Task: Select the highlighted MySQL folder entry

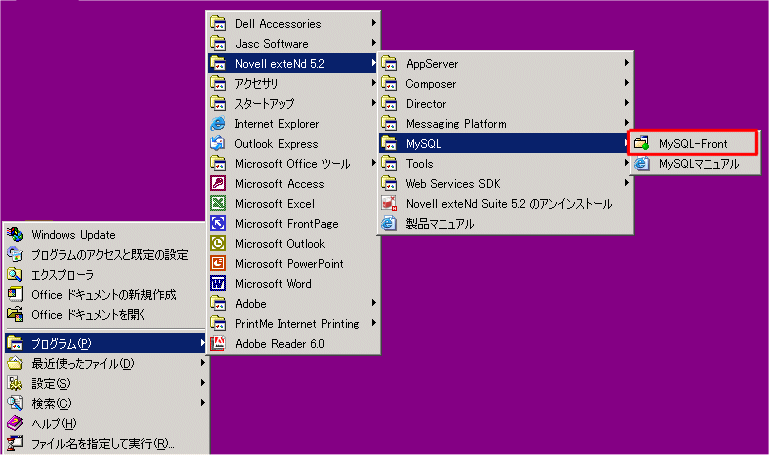Action: coord(505,144)
